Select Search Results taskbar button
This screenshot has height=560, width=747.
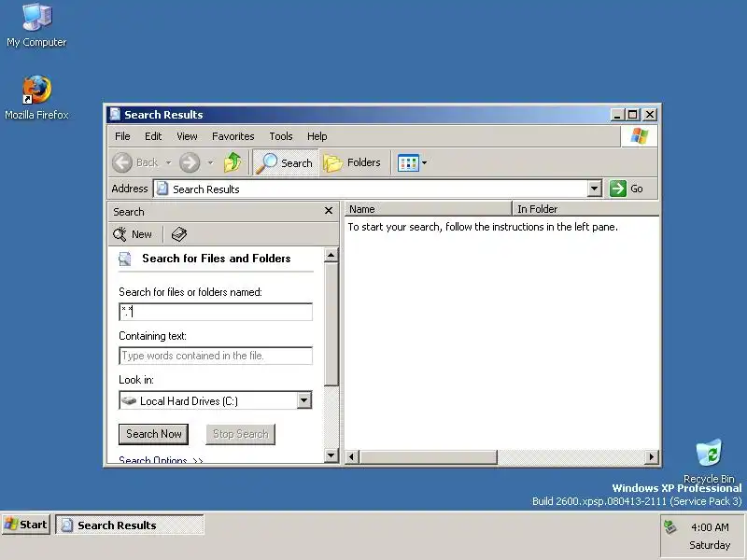(130, 525)
